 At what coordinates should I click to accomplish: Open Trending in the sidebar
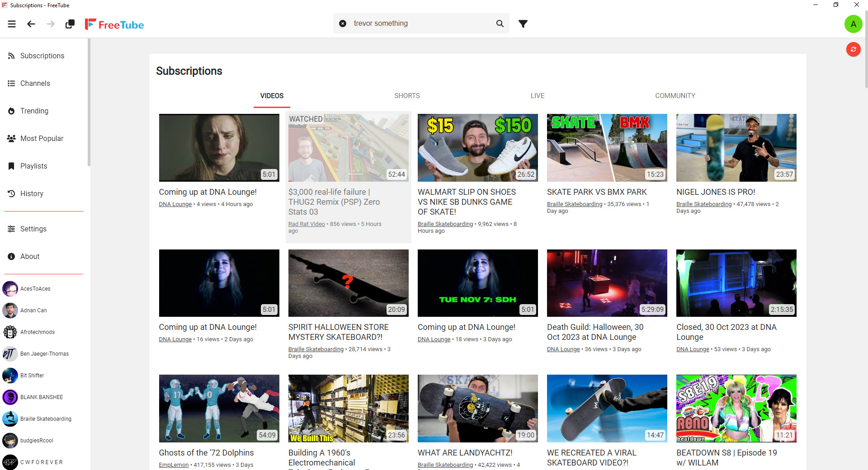coord(44,111)
